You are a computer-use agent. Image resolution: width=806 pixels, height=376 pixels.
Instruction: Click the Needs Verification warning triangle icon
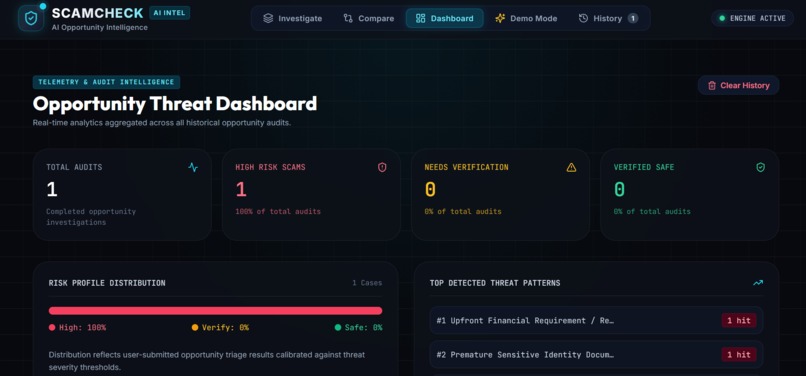coord(571,167)
